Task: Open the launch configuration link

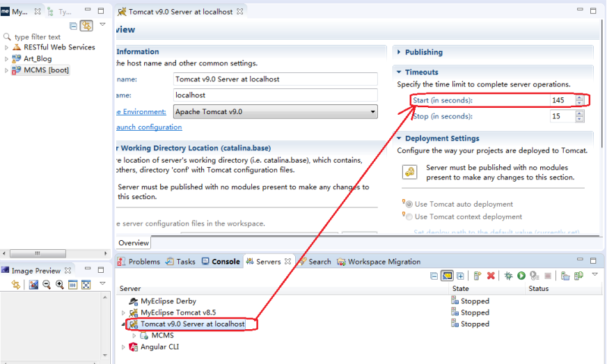Action: (x=149, y=127)
